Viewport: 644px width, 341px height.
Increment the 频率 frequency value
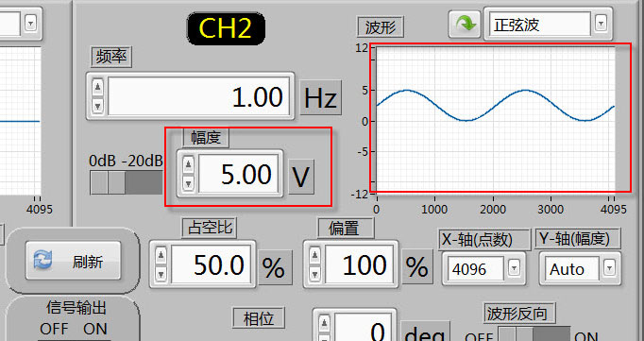click(x=98, y=87)
